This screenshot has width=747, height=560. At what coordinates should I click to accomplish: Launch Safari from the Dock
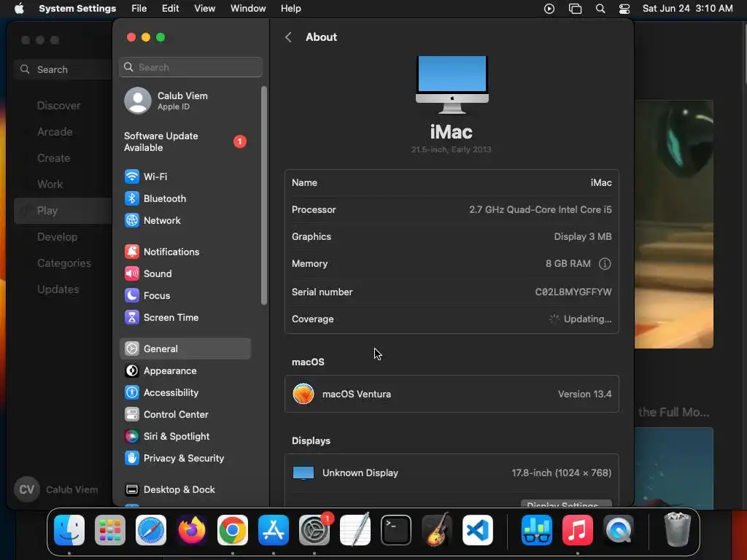151,530
